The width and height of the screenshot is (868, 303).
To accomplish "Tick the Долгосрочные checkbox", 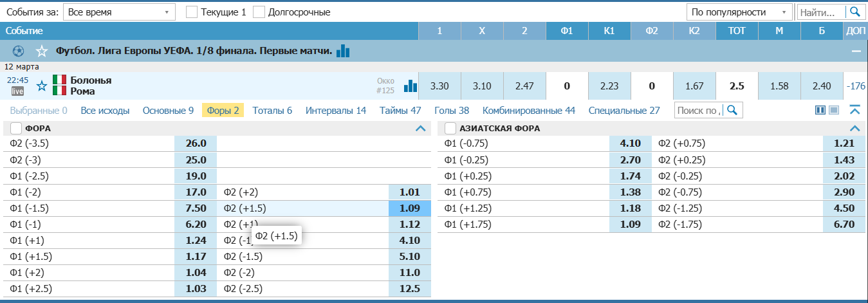I will [259, 12].
